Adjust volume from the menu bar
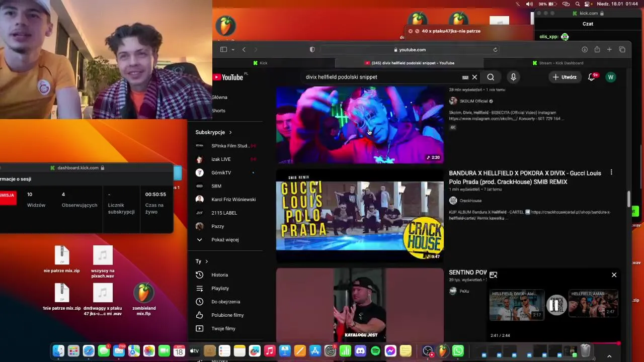Viewport: 644px width, 362px height. tap(529, 4)
